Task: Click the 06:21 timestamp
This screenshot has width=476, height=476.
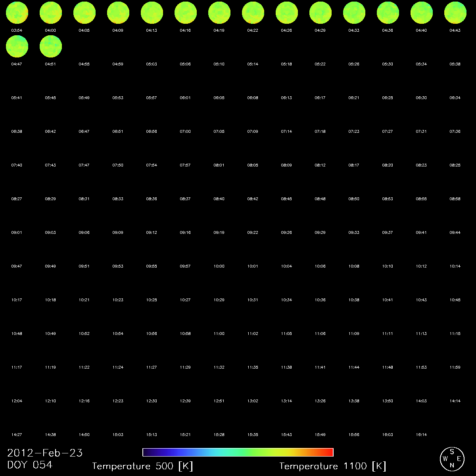Action: (x=354, y=97)
